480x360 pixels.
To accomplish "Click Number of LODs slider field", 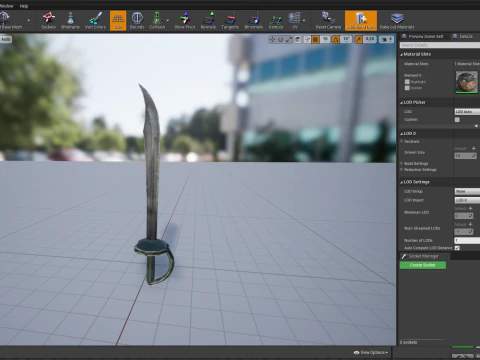I will click(467, 240).
